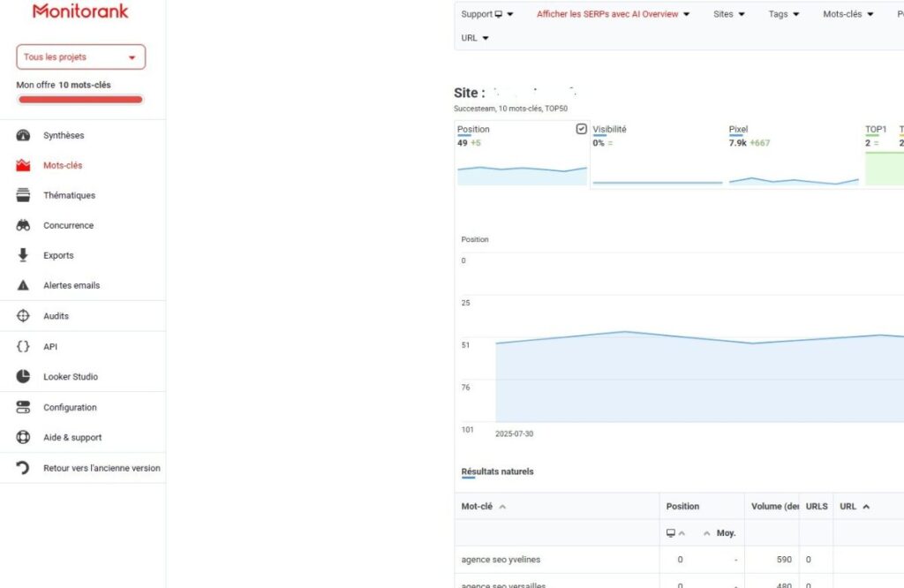
Task: Click the Volume column header
Action: click(x=774, y=506)
